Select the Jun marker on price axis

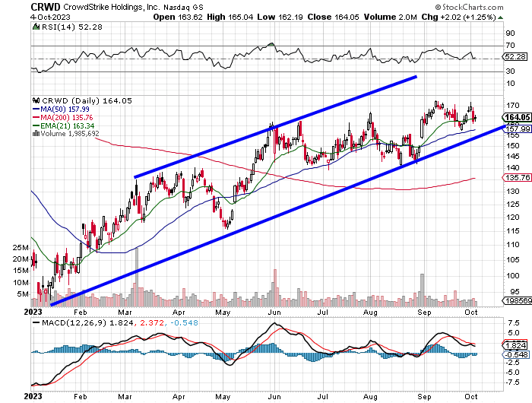275,311
